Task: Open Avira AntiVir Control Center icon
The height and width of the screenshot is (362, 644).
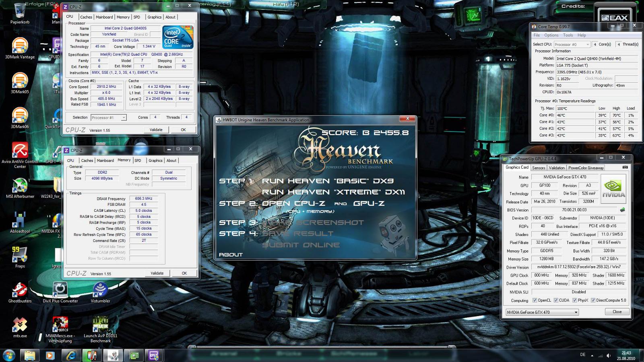Action: [20, 155]
